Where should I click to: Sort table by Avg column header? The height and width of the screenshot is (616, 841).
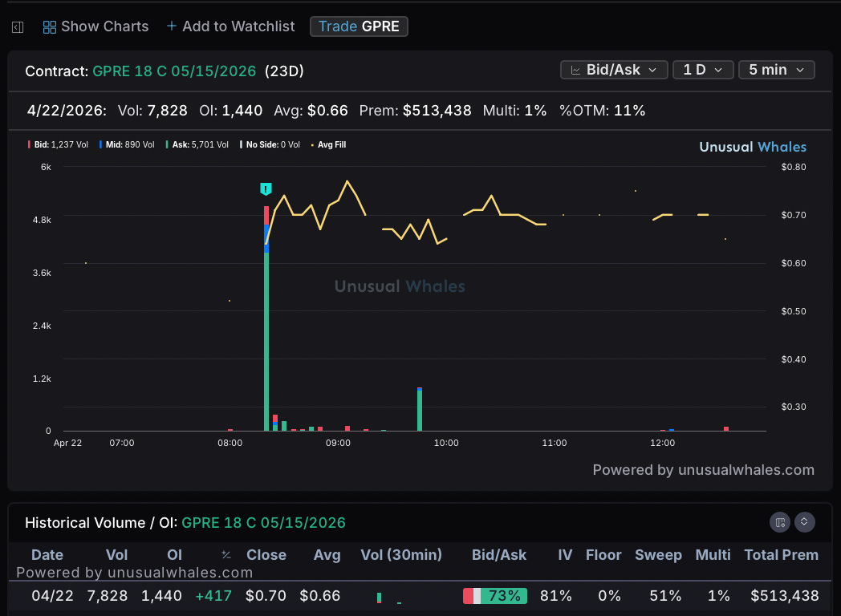(327, 555)
